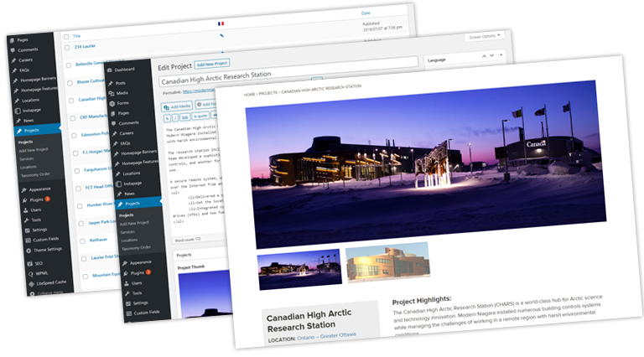Click Project Thumb image in Edit Project window

pos(204,295)
